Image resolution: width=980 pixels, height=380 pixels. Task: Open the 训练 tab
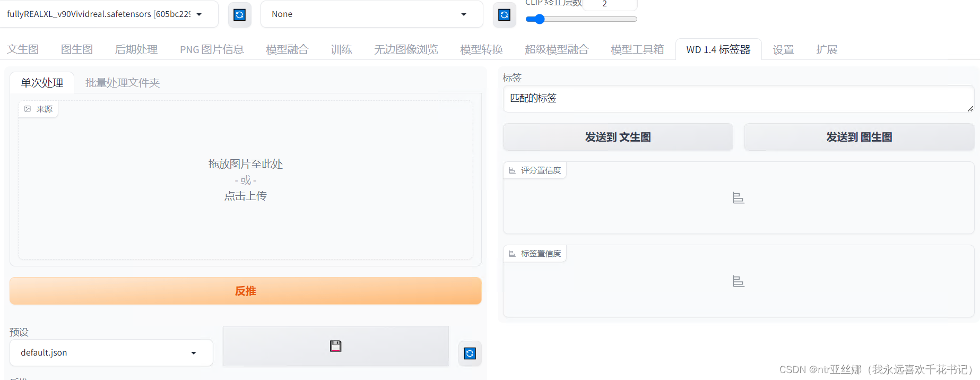(x=341, y=49)
